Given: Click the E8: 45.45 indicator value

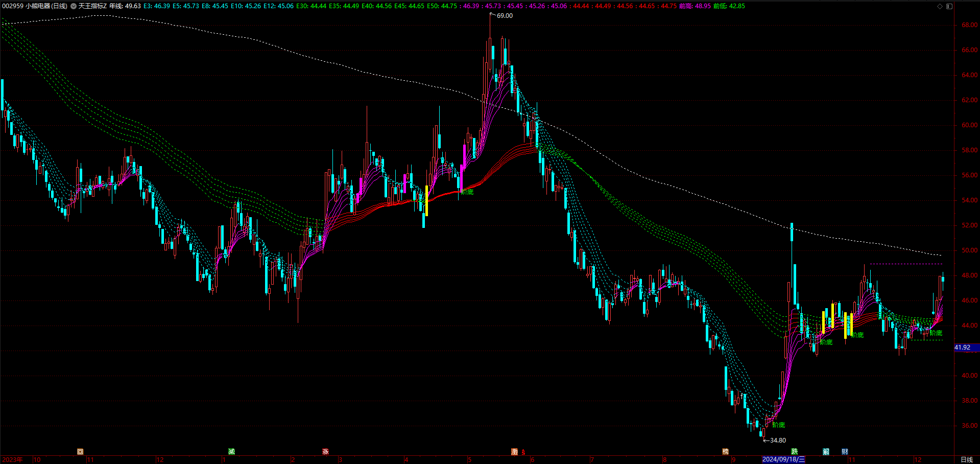Looking at the screenshot, I should [x=214, y=6].
